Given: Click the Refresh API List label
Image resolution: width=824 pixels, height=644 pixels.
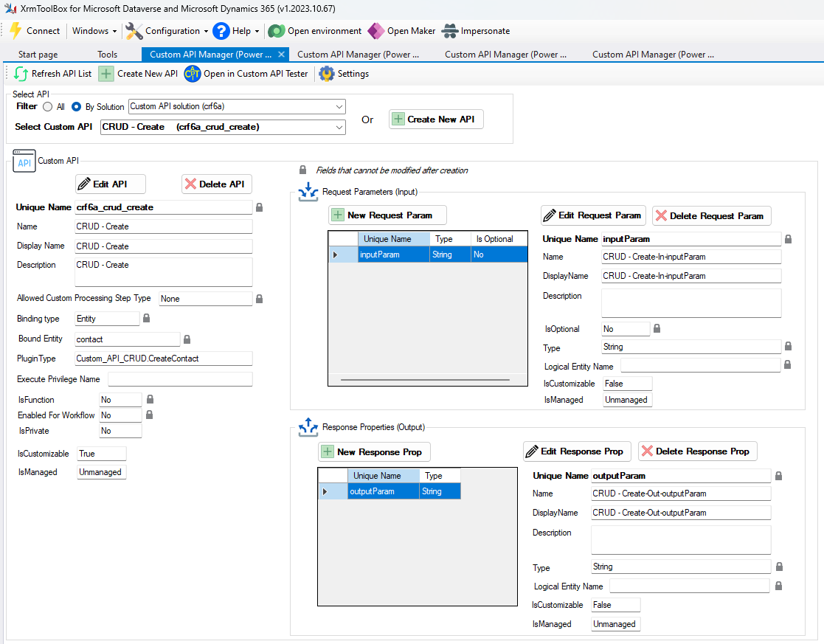Looking at the screenshot, I should coord(61,74).
